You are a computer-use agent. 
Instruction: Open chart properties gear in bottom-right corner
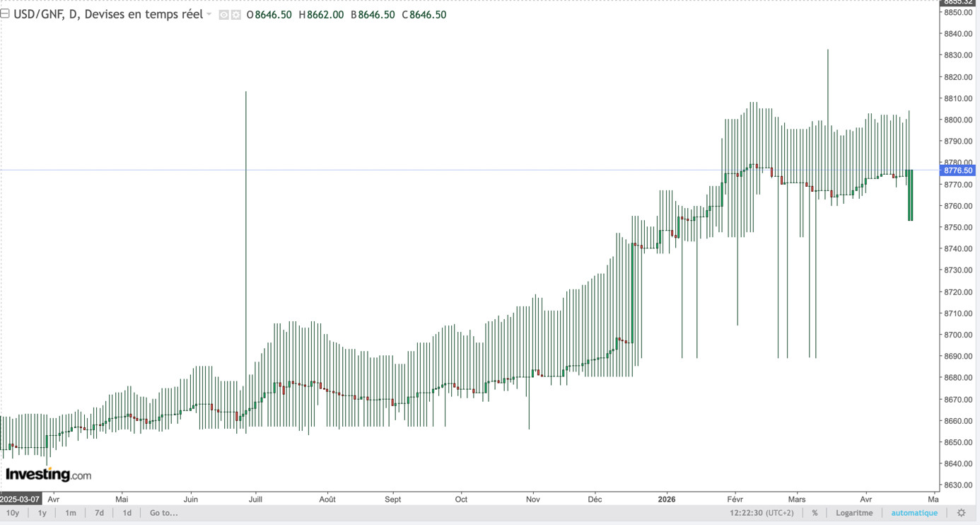(961, 513)
